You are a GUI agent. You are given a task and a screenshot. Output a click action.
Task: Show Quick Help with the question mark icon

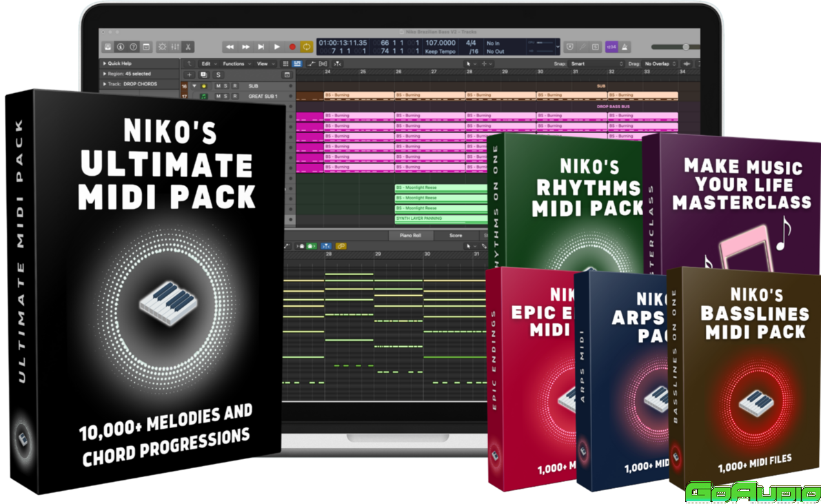(x=134, y=47)
